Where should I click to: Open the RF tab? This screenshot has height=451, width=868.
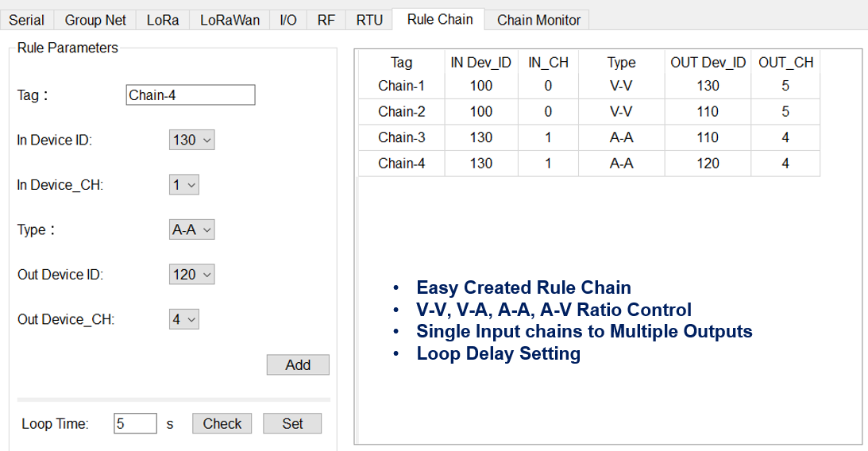coord(326,21)
